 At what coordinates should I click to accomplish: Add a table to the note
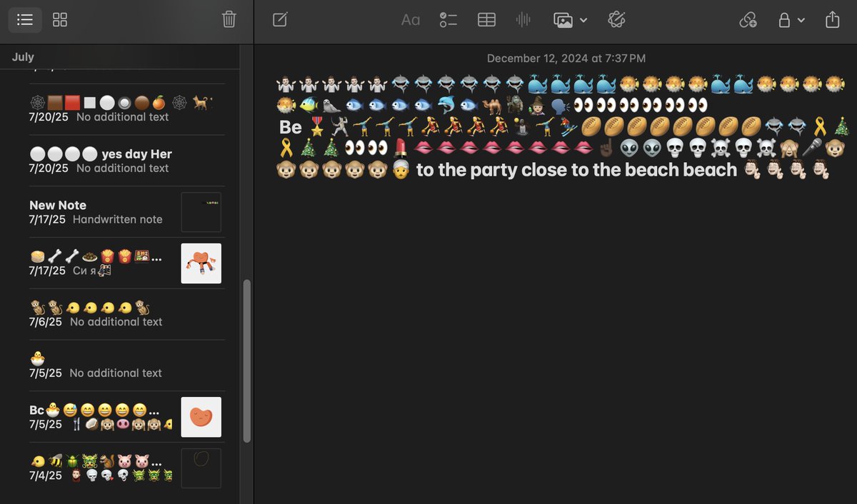486,20
